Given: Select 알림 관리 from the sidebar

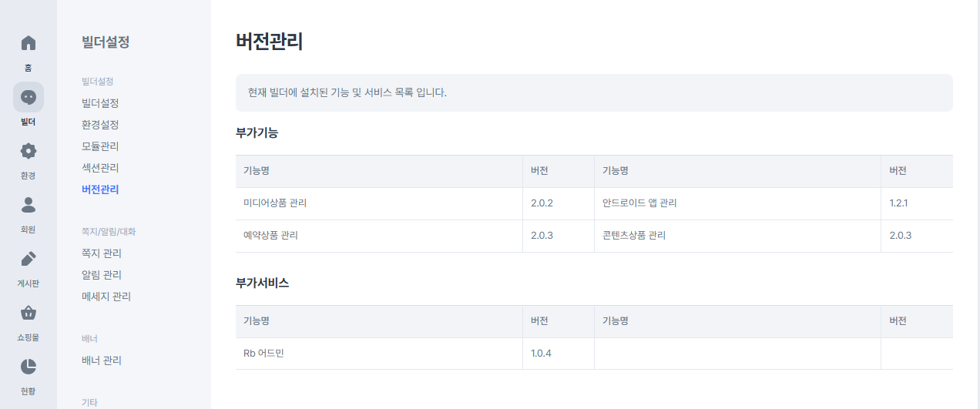Looking at the screenshot, I should (102, 275).
